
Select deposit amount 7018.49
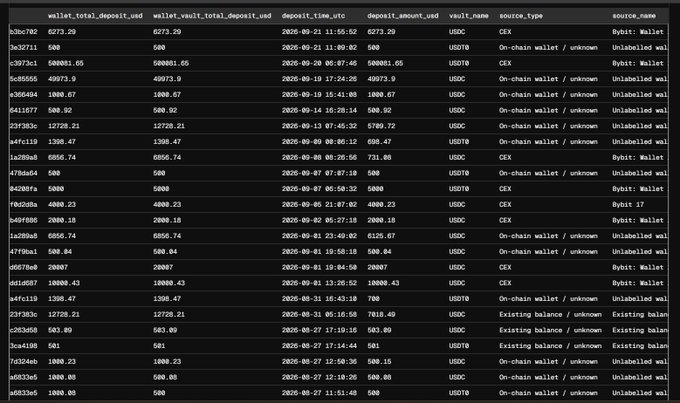(381, 315)
